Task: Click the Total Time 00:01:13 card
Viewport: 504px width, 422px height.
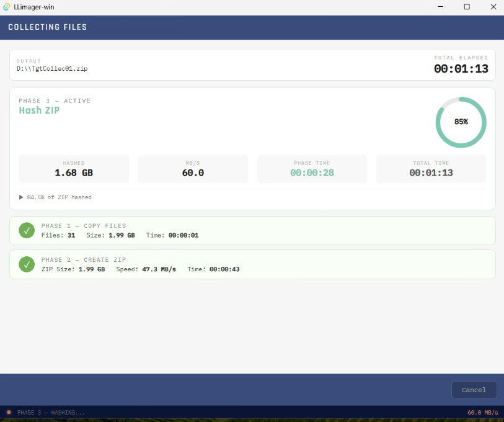Action: [x=431, y=169]
